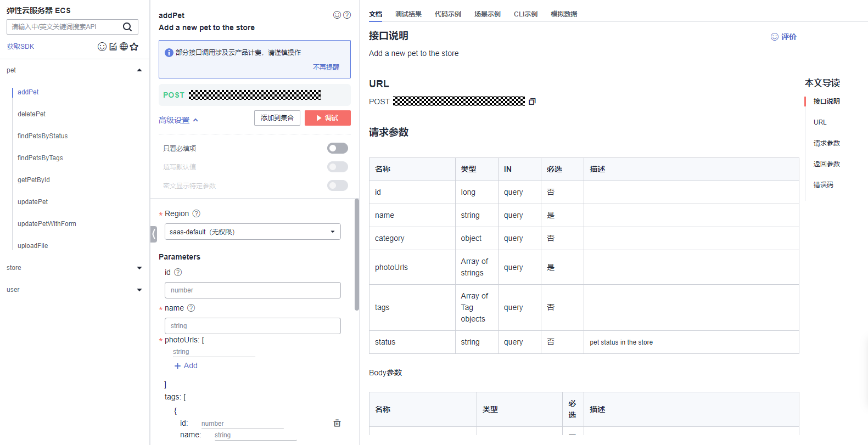Click the name string input field

(x=253, y=326)
